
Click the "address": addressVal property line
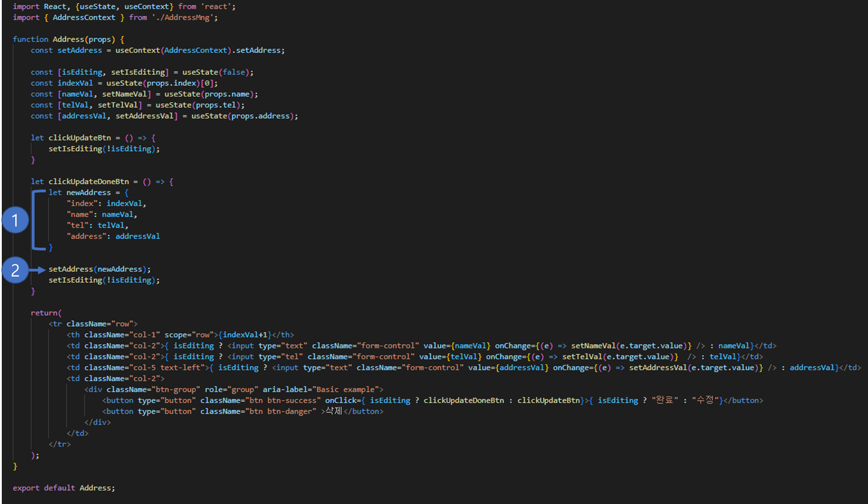[113, 236]
